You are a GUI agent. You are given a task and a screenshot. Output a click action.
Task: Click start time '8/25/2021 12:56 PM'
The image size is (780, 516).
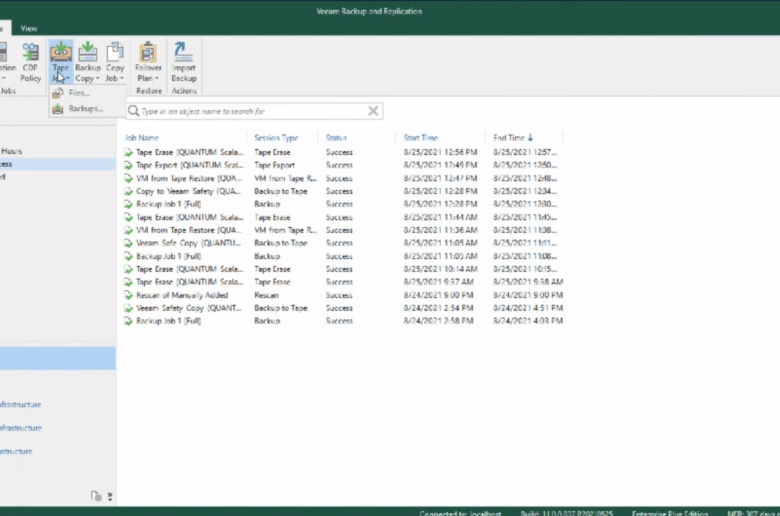pos(440,152)
